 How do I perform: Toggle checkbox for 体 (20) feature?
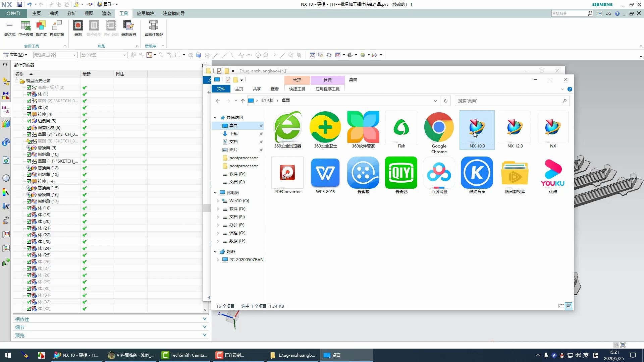pos(29,222)
